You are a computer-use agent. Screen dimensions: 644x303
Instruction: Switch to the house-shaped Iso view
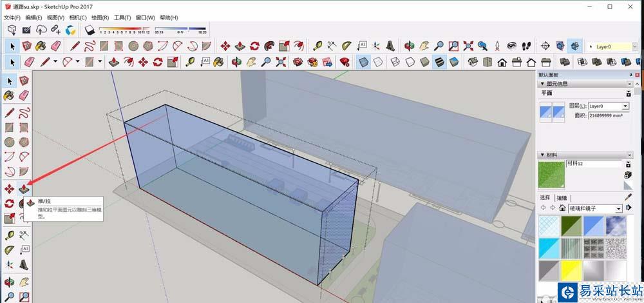click(x=473, y=62)
